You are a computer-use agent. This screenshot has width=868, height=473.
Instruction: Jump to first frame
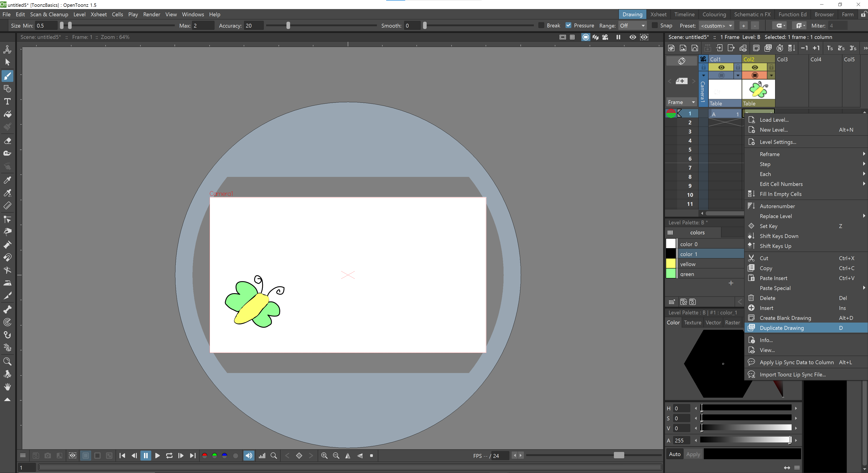tap(122, 456)
